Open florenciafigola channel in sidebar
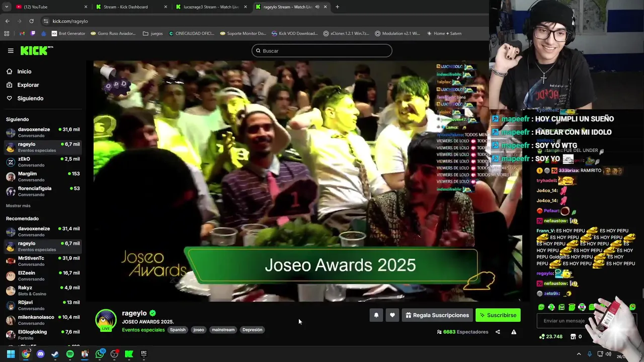 click(43, 191)
